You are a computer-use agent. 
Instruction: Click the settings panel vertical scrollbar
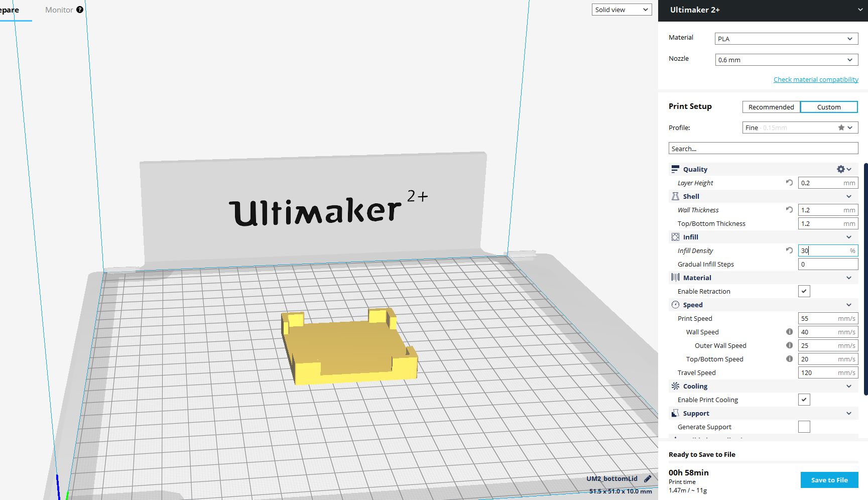click(865, 279)
